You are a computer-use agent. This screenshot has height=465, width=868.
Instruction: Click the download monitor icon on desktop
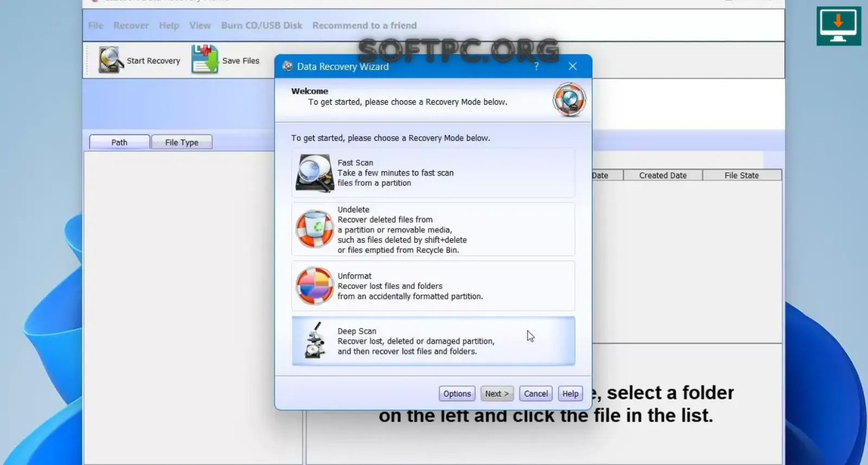point(839,26)
